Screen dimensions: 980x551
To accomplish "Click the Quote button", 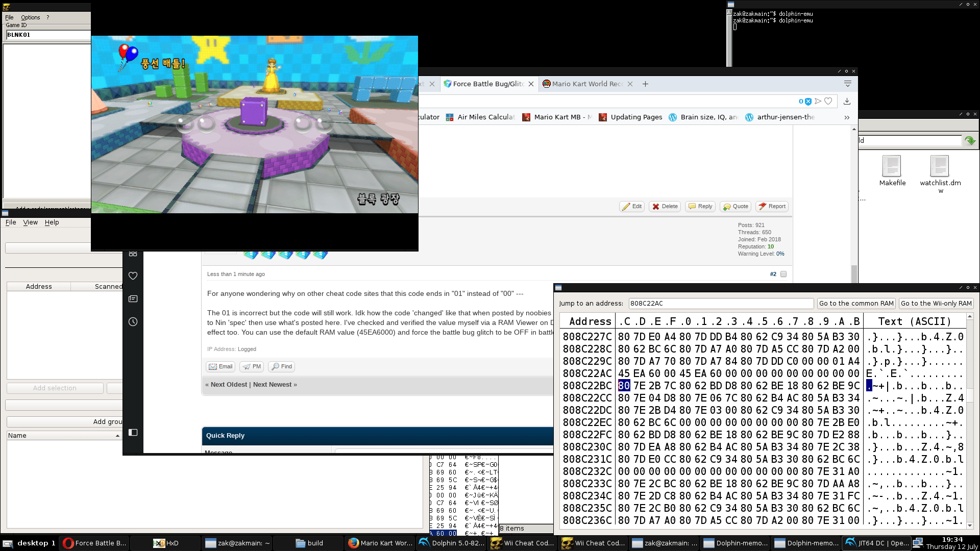I will 736,207.
